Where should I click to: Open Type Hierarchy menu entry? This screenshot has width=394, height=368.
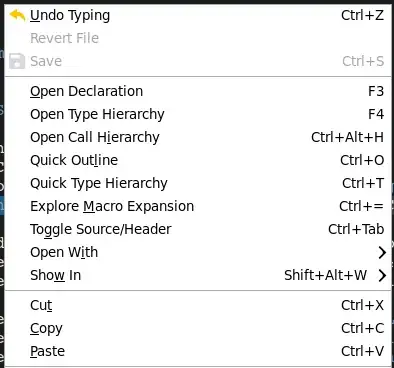pos(198,114)
